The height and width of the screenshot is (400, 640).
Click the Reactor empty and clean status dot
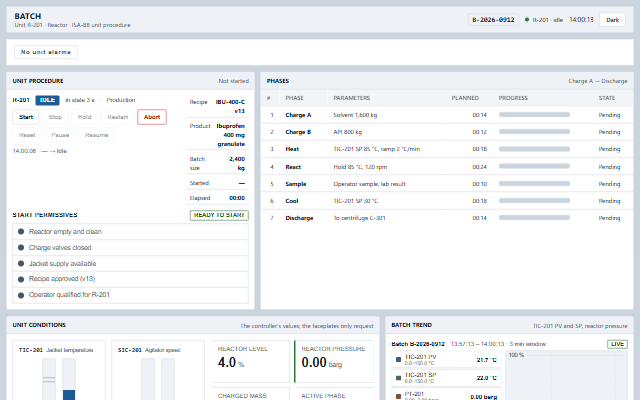pyautogui.click(x=21, y=231)
